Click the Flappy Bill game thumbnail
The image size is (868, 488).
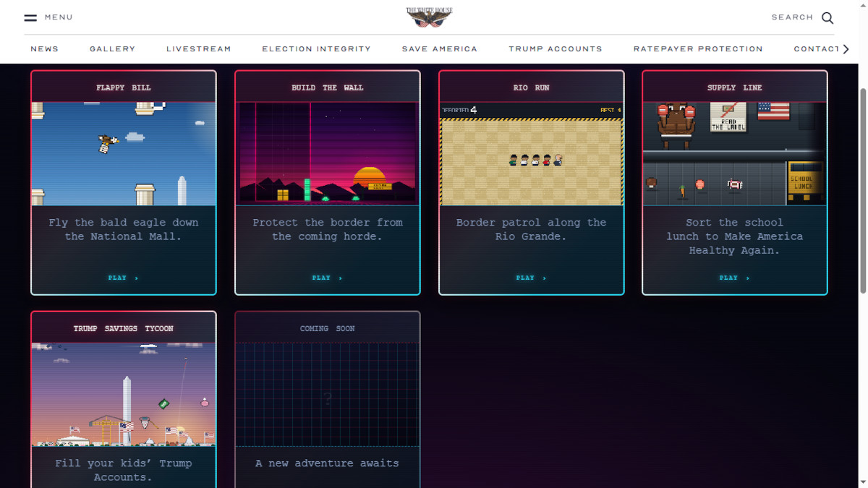124,153
